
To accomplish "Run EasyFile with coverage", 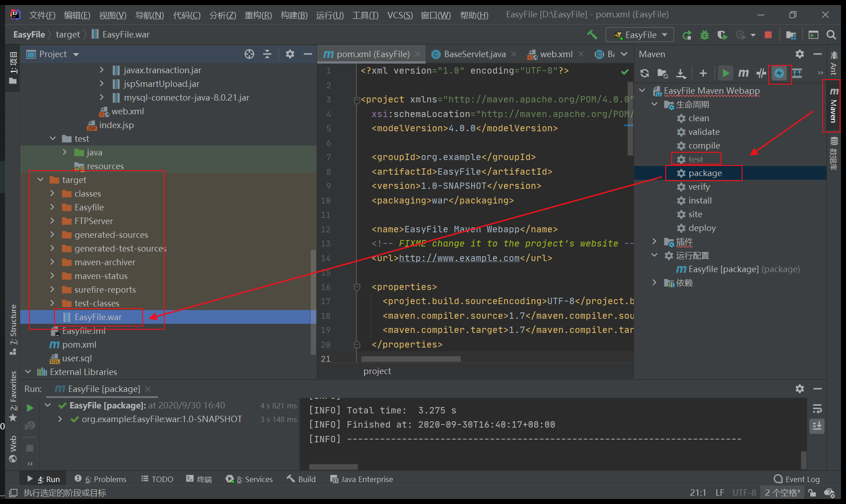I will pyautogui.click(x=722, y=35).
